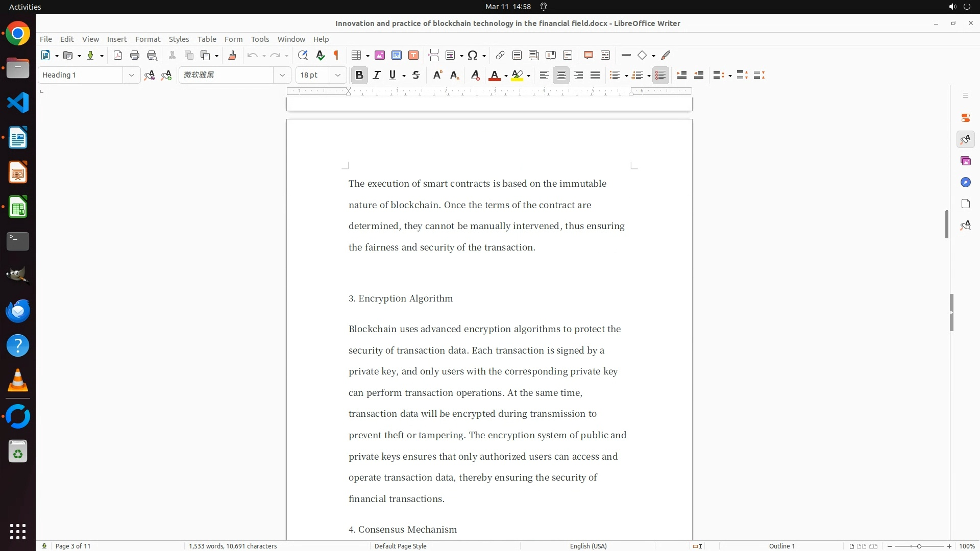Click the highlighting color swatch
The image size is (980, 551).
517,75
